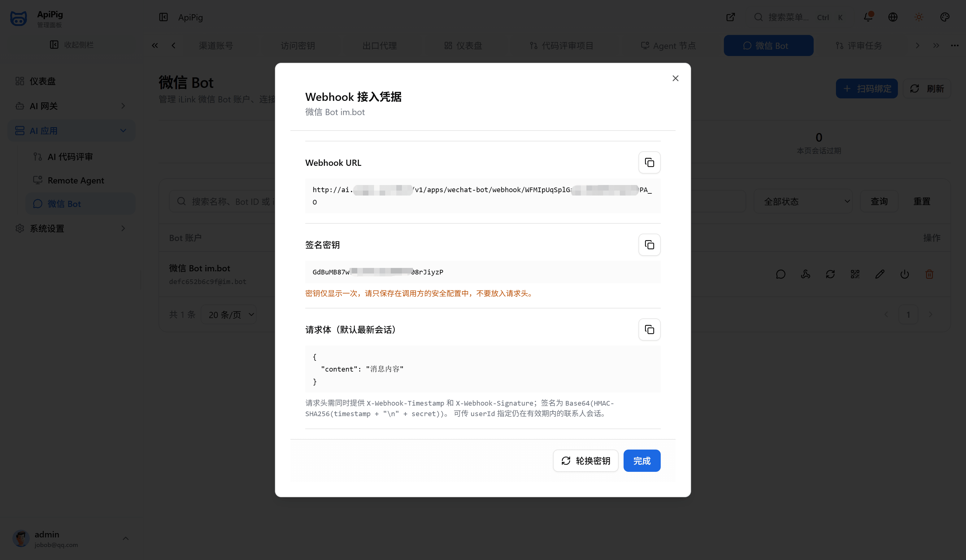Jump tabs to the last with double-right arrows
The height and width of the screenshot is (560, 966).
click(x=936, y=45)
